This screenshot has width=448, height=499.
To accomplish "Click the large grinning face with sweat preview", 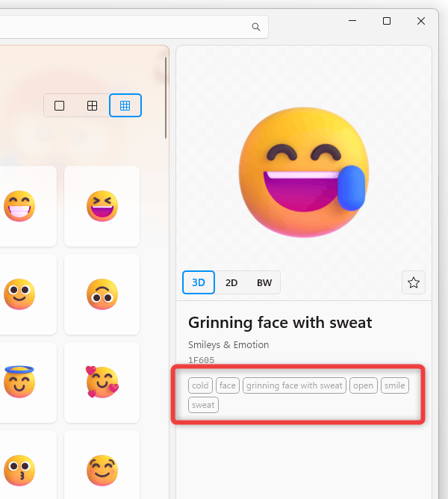I will [x=304, y=173].
